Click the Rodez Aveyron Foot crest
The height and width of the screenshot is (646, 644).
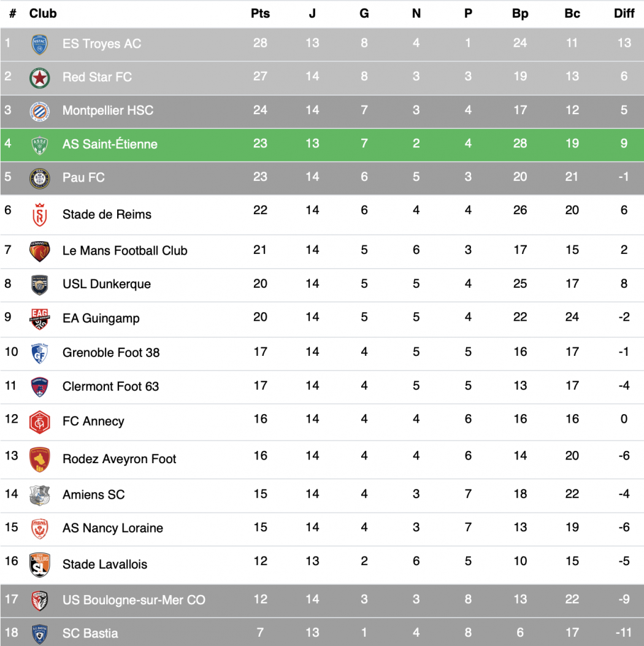pos(40,460)
